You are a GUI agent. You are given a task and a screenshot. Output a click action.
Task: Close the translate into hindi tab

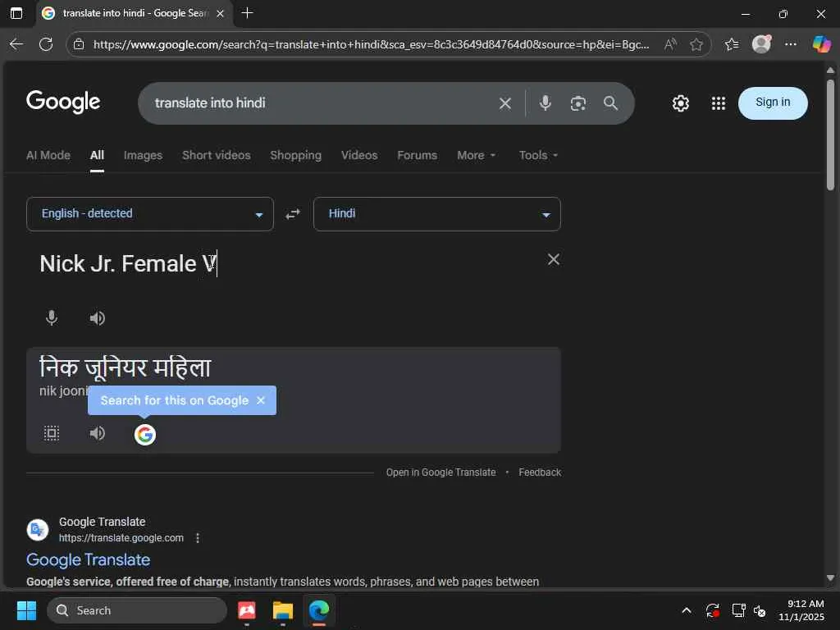pos(220,13)
